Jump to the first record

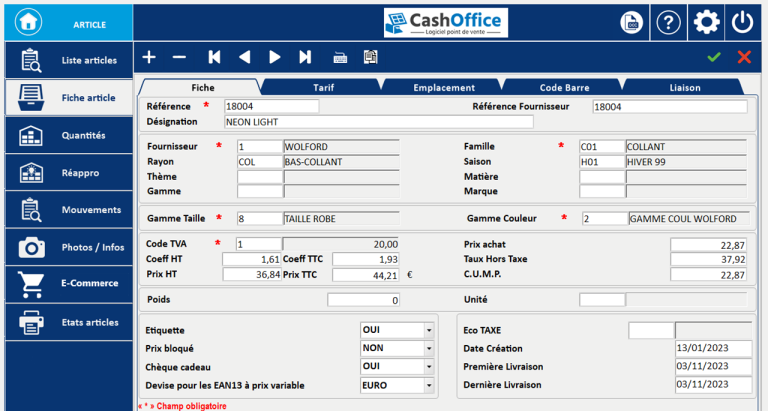click(214, 57)
